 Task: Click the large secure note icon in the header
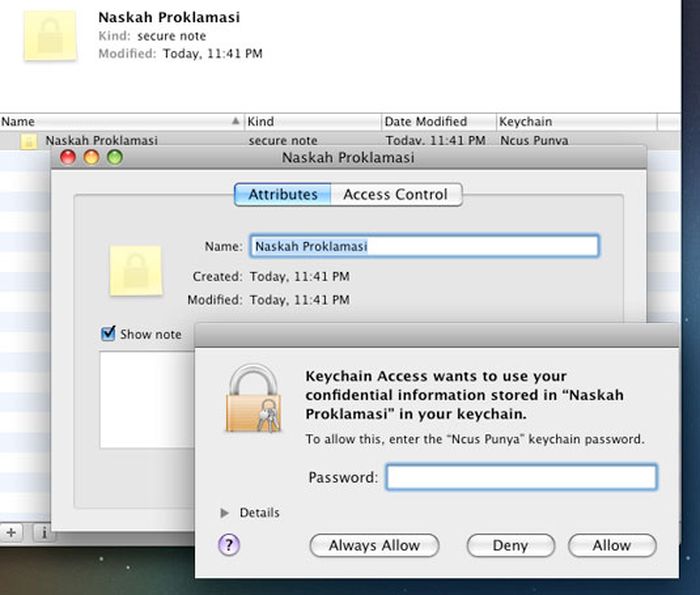[50, 36]
